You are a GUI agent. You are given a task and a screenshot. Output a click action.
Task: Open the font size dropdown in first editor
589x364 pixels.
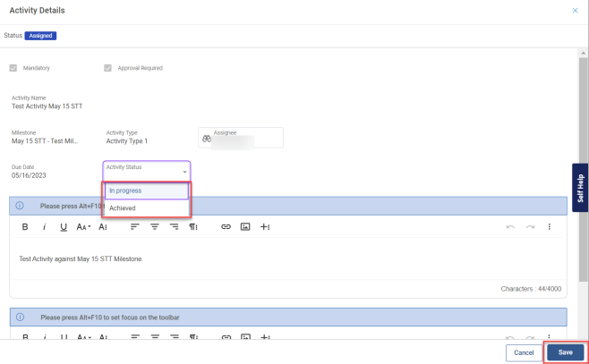[83, 227]
